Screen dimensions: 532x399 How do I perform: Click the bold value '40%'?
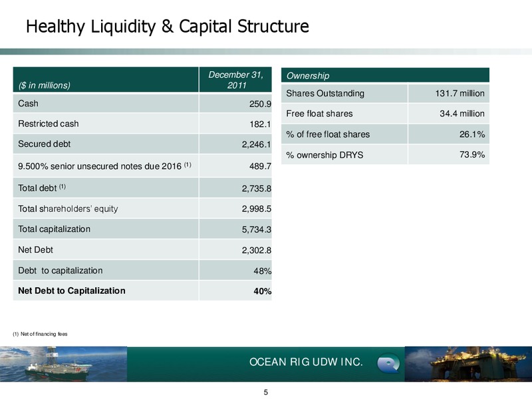click(x=263, y=291)
